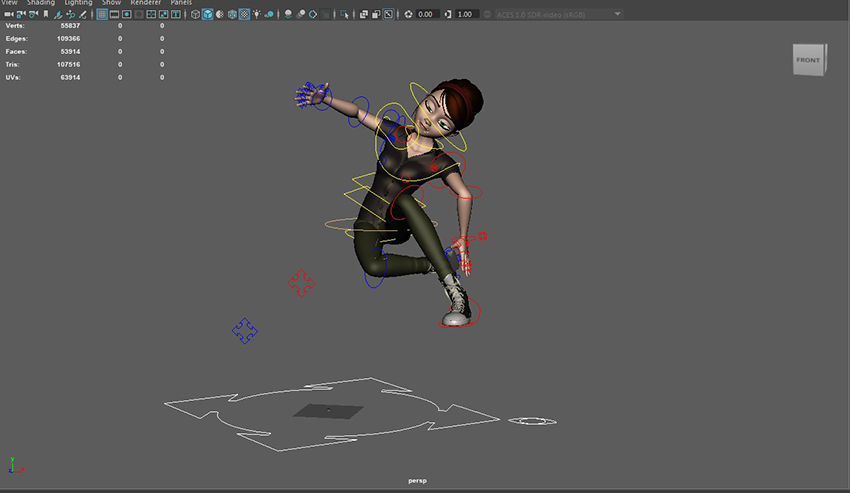Select the blue cross-arrow control in the viewport
Image resolution: width=850 pixels, height=493 pixels.
(244, 331)
